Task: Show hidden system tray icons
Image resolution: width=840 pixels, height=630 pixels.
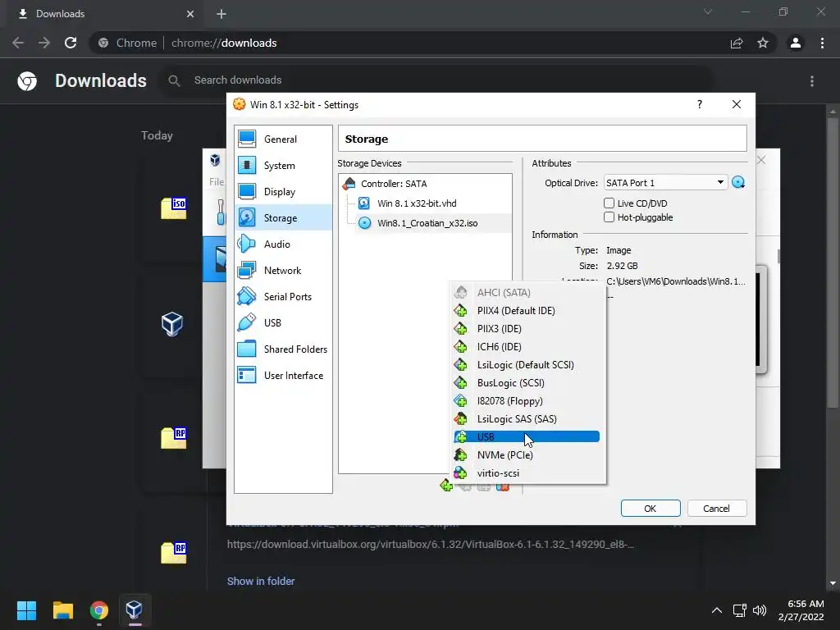Action: coord(717,610)
